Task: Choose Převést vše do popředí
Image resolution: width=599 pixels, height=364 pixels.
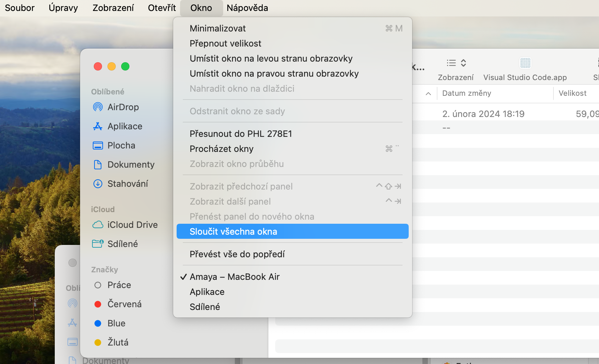Action: point(293,254)
